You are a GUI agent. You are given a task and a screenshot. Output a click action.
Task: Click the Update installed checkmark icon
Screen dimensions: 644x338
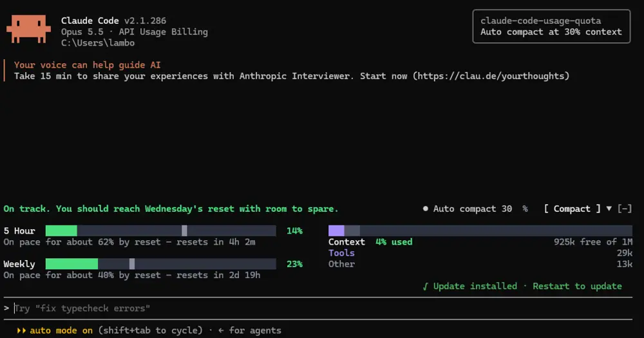click(425, 286)
